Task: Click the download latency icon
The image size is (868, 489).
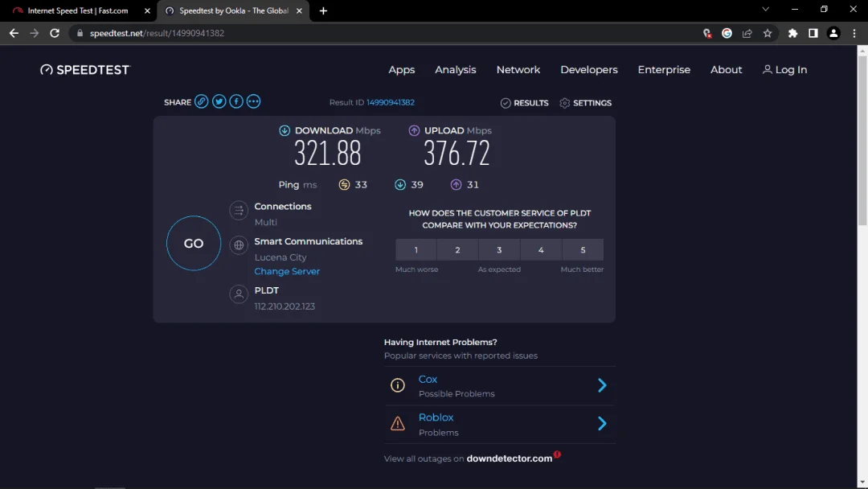Action: pos(400,184)
